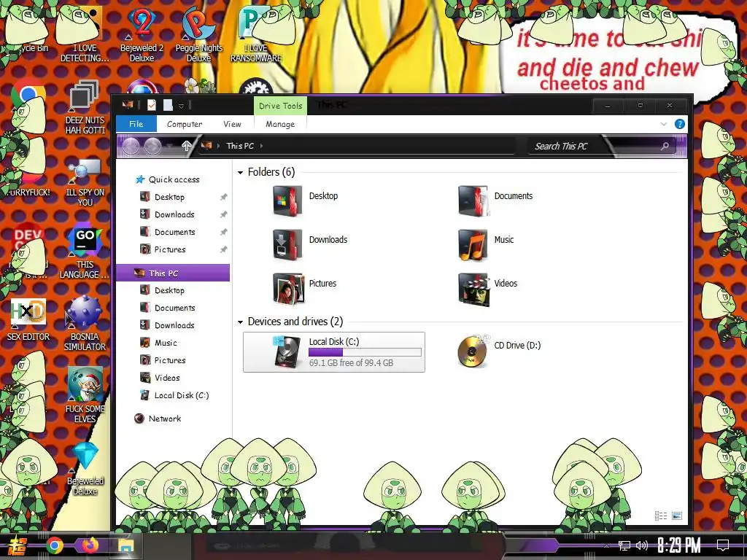Select This PC in navigation pane
Screen dimensions: 747x560
coord(173,273)
